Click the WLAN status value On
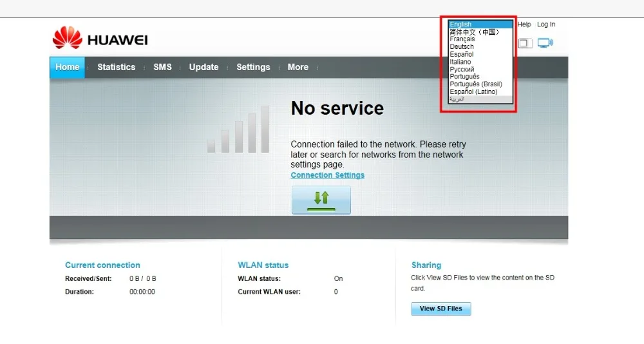644x344 pixels. 338,279
